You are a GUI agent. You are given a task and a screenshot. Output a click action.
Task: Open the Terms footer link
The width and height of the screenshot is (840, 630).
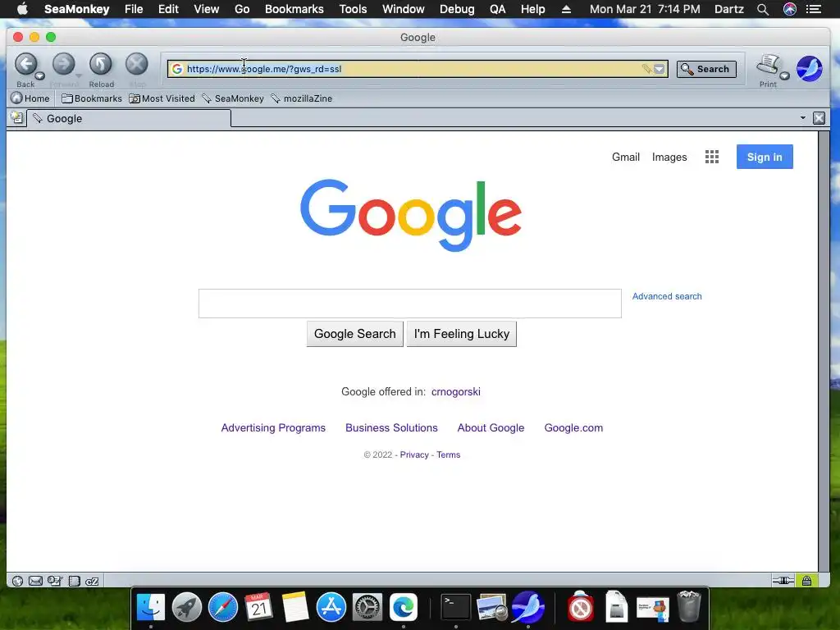(x=449, y=454)
